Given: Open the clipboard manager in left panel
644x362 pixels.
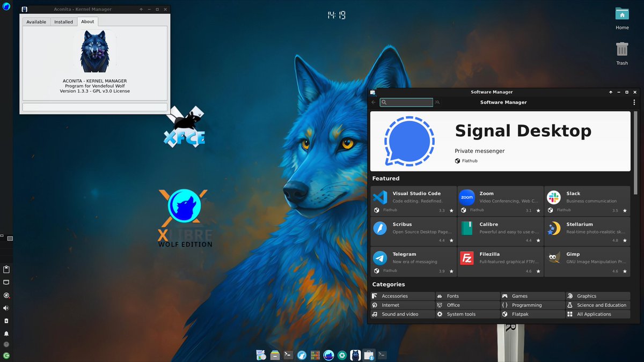Looking at the screenshot, I should pyautogui.click(x=6, y=269).
